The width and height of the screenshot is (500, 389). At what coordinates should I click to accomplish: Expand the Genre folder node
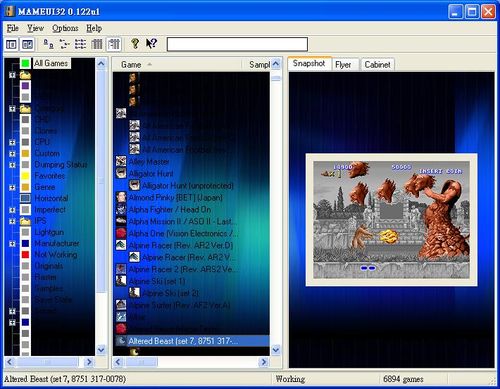[x=12, y=187]
